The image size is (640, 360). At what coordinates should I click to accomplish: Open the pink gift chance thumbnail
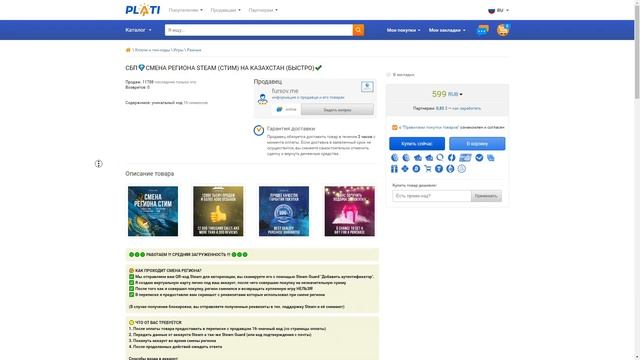[x=350, y=211]
